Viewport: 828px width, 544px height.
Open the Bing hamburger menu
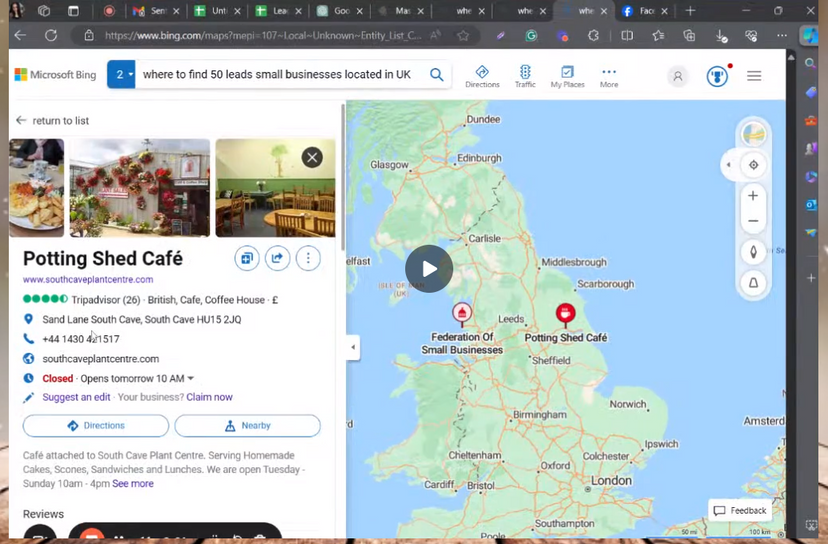(754, 76)
